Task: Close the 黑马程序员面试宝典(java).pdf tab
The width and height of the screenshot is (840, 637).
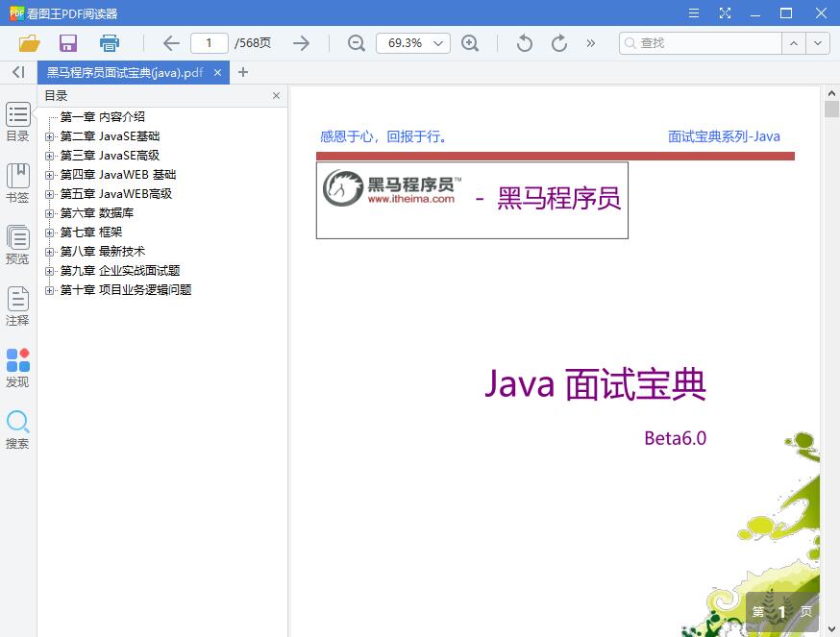Action: 217,72
